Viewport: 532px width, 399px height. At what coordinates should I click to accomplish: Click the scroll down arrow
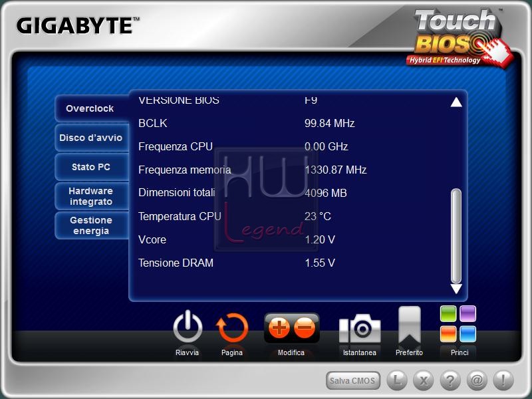[456, 289]
